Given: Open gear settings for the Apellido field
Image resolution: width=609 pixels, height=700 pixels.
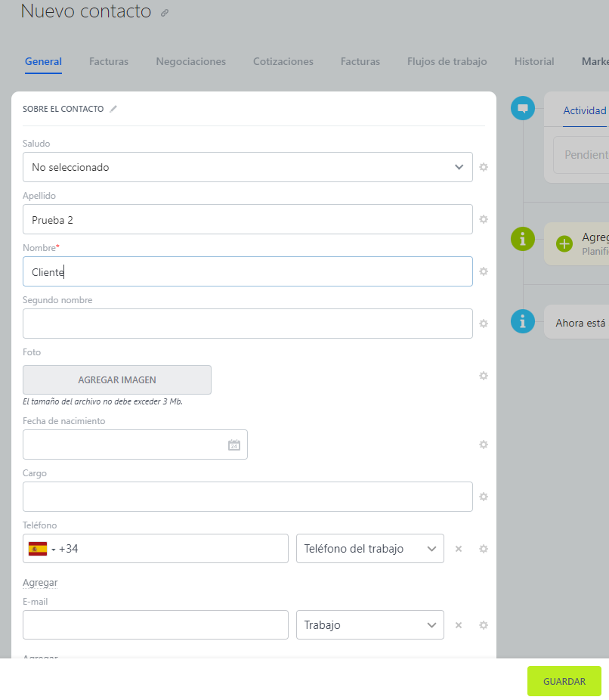Looking at the screenshot, I should click(484, 219).
